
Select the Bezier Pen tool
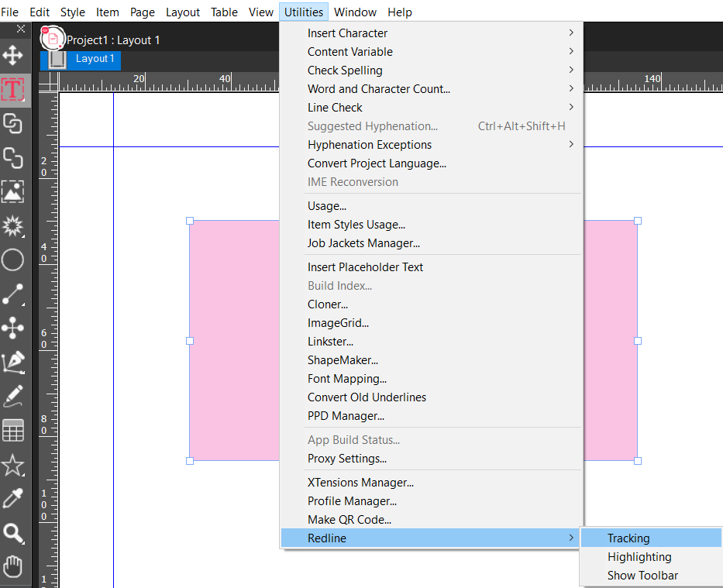13,362
